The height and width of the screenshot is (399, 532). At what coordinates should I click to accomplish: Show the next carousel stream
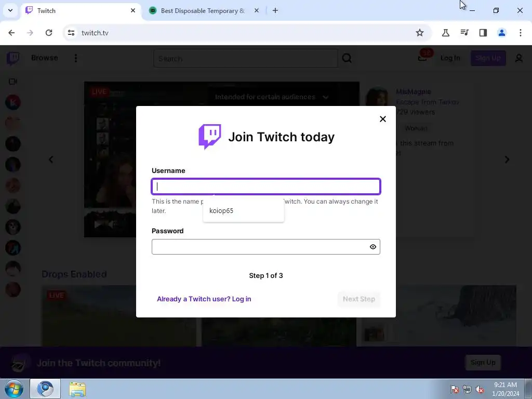(507, 159)
